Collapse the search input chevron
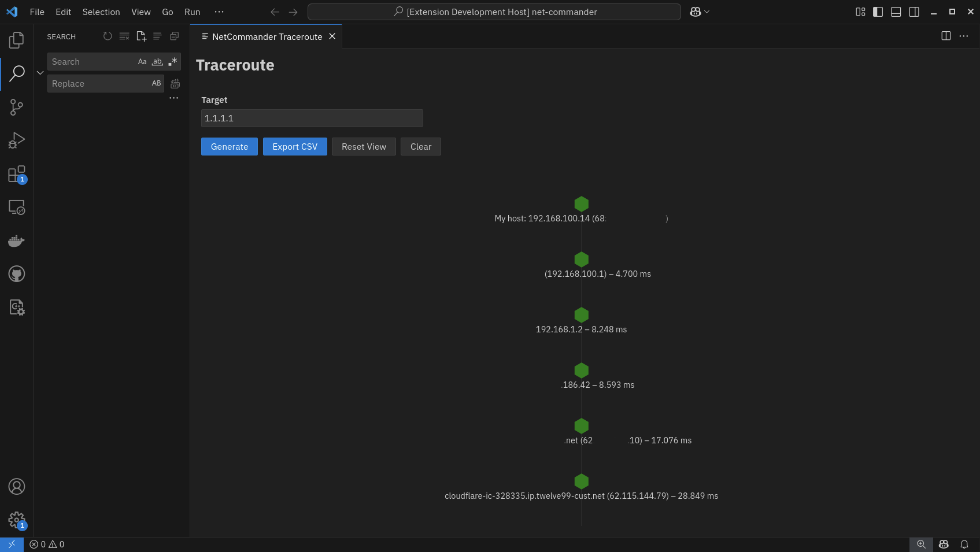This screenshot has height=552, width=980. coord(40,73)
